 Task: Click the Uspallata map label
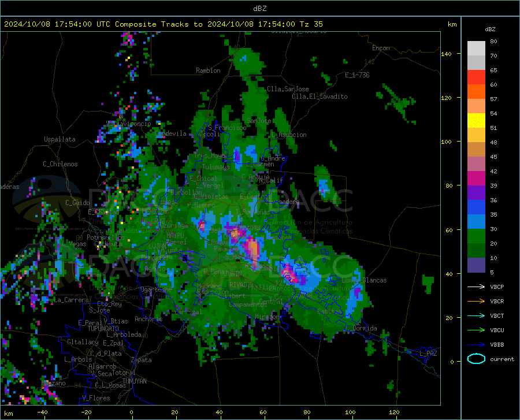(60, 139)
